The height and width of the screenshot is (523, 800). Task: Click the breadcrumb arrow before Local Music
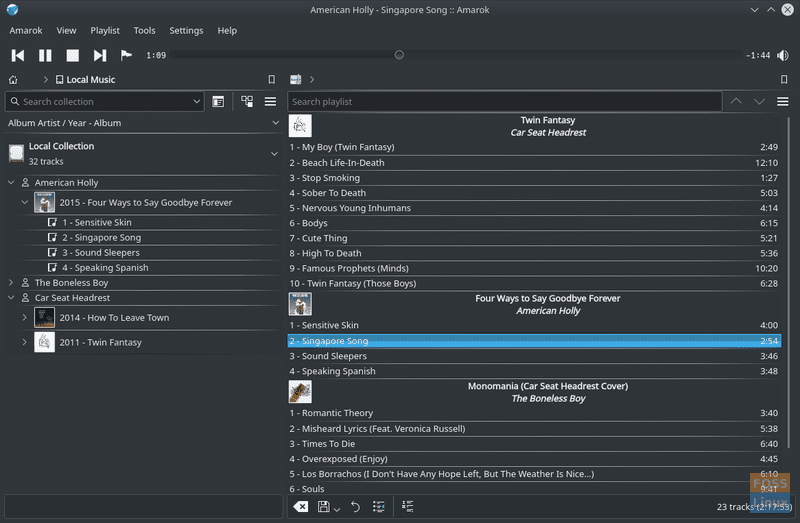[45, 80]
